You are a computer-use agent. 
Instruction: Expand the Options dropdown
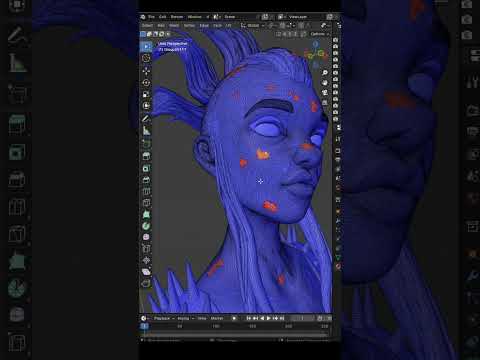tap(319, 34)
